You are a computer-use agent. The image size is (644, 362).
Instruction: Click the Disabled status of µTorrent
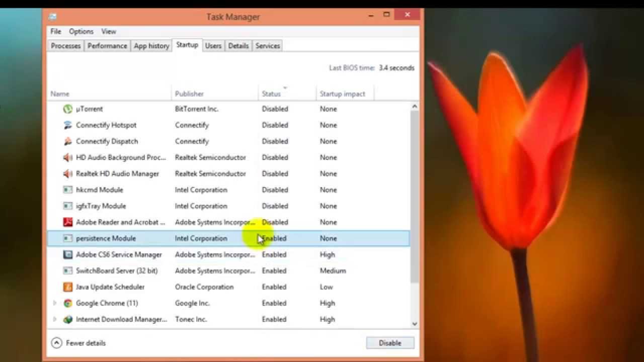tap(275, 109)
